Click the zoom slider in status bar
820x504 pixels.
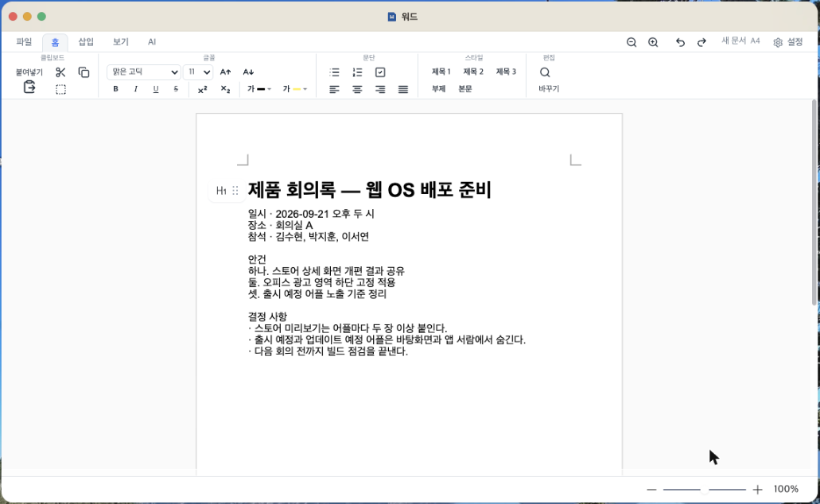(705, 490)
